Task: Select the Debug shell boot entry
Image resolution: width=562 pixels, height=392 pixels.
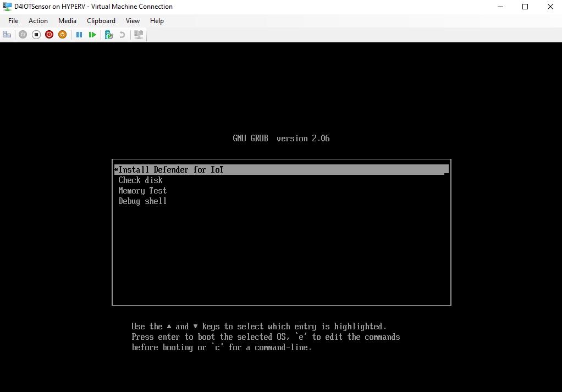Action: pyautogui.click(x=142, y=201)
